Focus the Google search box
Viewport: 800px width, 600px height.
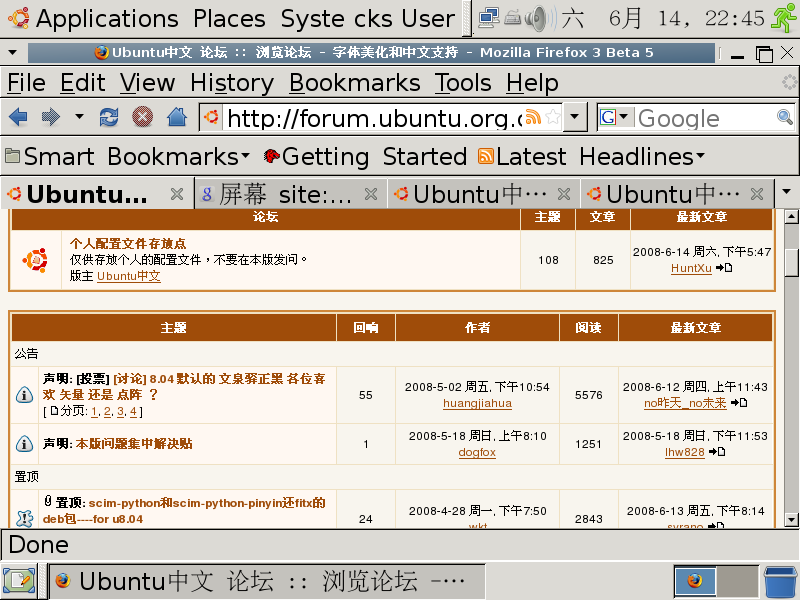pyautogui.click(x=705, y=117)
